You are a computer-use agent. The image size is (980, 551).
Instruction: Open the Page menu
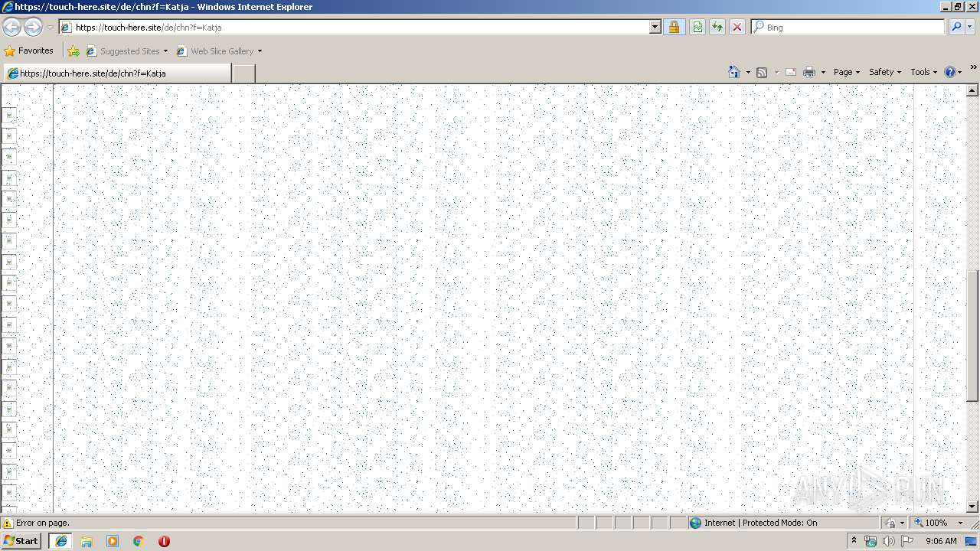click(846, 72)
